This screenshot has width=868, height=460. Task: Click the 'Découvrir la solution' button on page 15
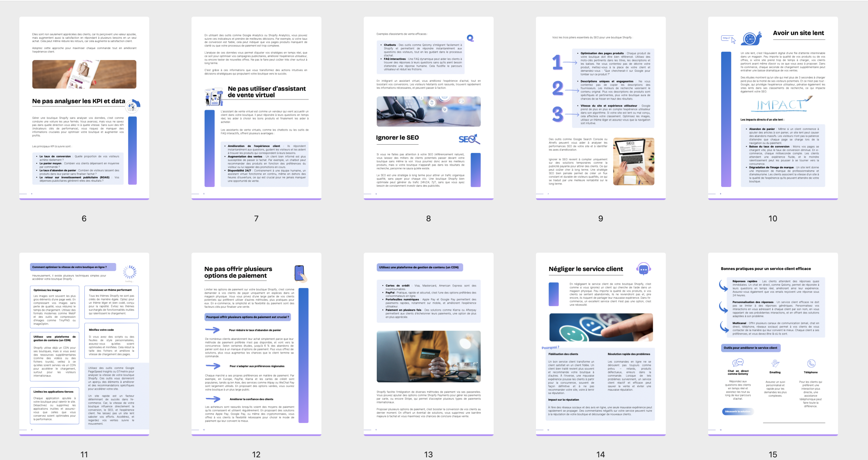pos(737,411)
